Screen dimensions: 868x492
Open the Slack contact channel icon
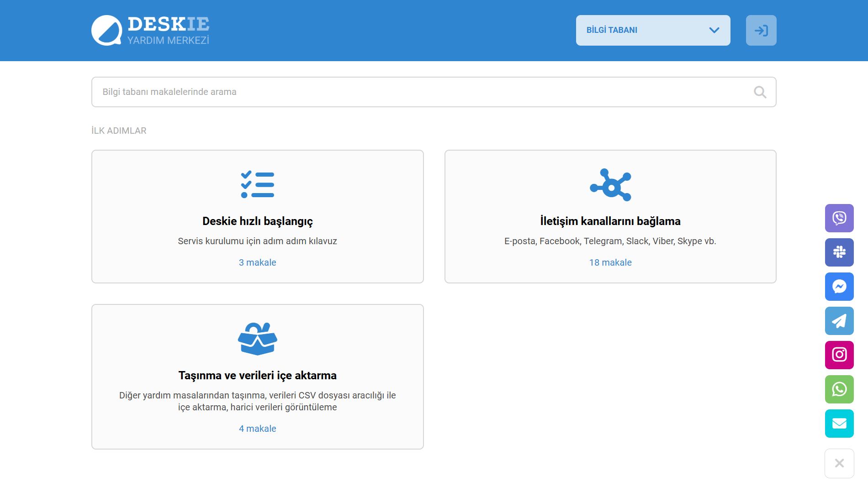pyautogui.click(x=839, y=252)
